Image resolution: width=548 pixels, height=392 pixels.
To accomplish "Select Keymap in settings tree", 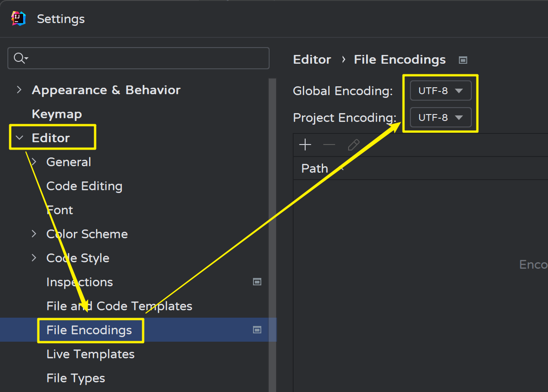I will pos(57,114).
